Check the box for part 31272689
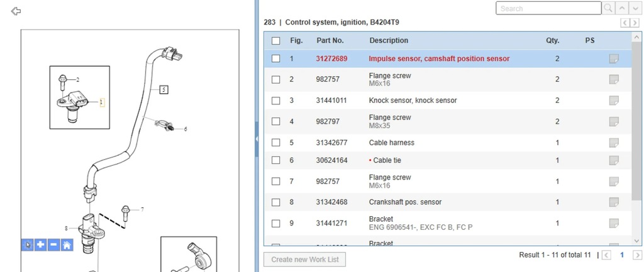The image size is (644, 272). pos(275,58)
